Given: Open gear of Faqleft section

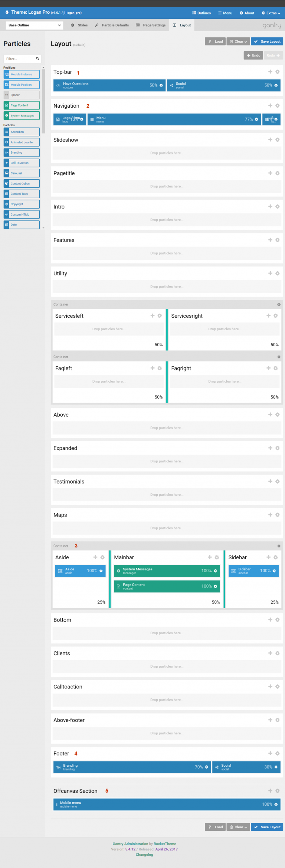Looking at the screenshot, I should pos(160,368).
